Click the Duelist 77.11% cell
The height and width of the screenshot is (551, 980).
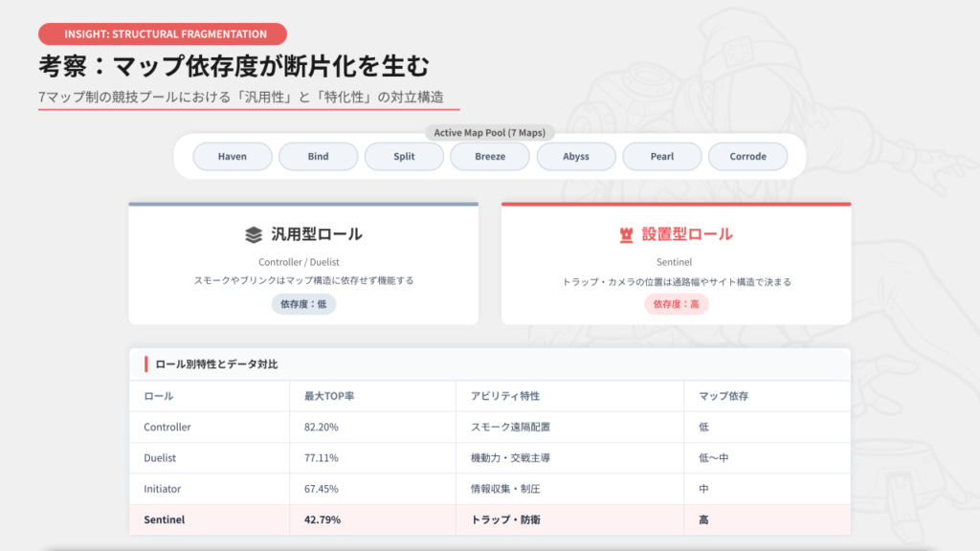click(x=322, y=458)
